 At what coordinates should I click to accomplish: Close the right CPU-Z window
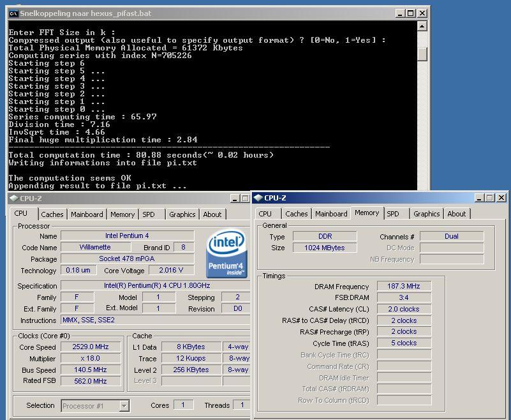501,198
